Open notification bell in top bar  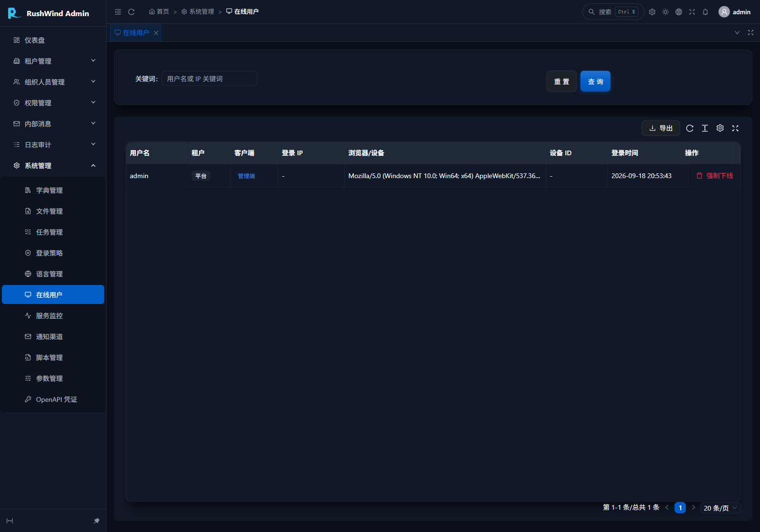tap(705, 12)
